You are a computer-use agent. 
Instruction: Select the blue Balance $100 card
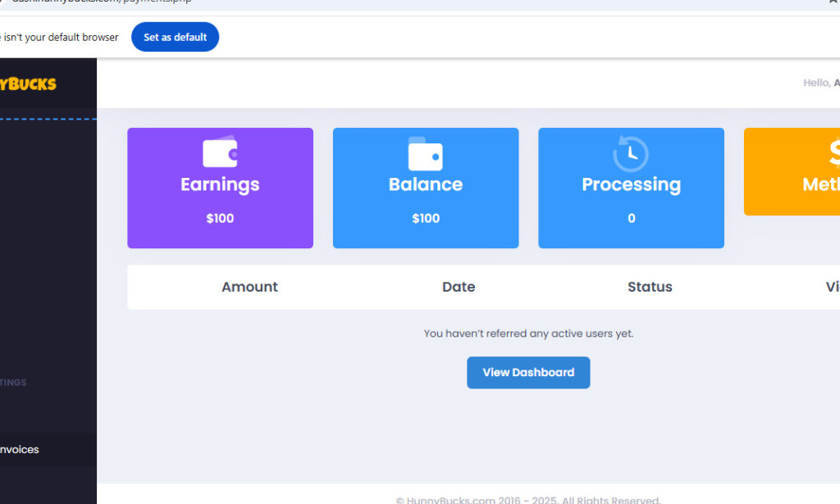(425, 188)
